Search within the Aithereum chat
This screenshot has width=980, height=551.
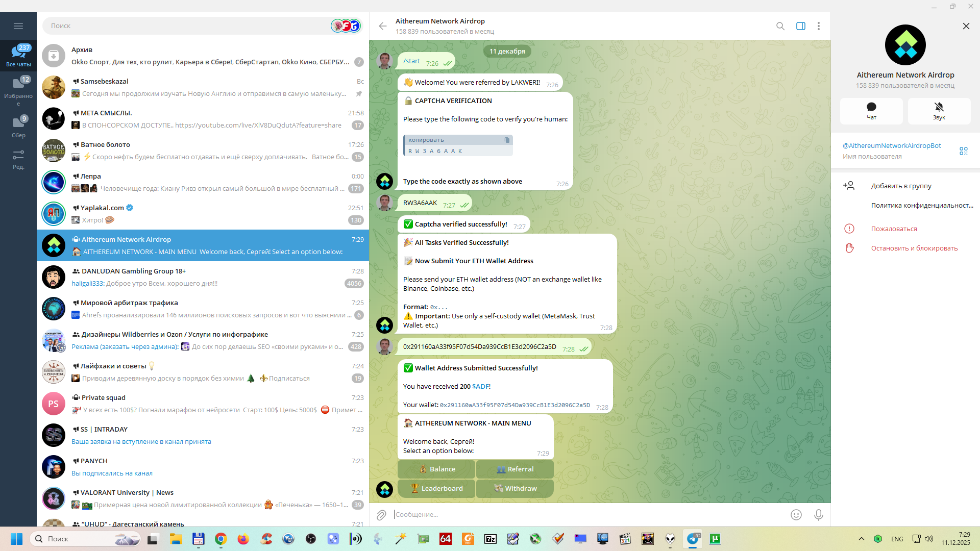pos(780,26)
